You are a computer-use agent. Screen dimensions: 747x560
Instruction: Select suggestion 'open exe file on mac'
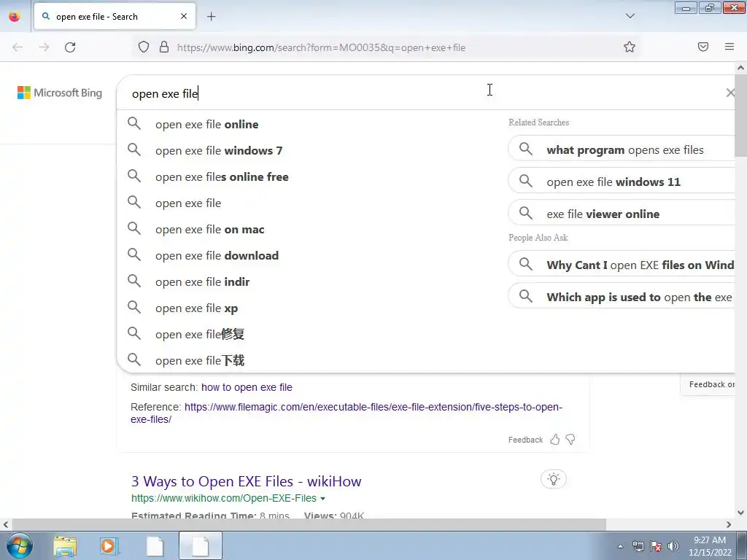pyautogui.click(x=308, y=230)
